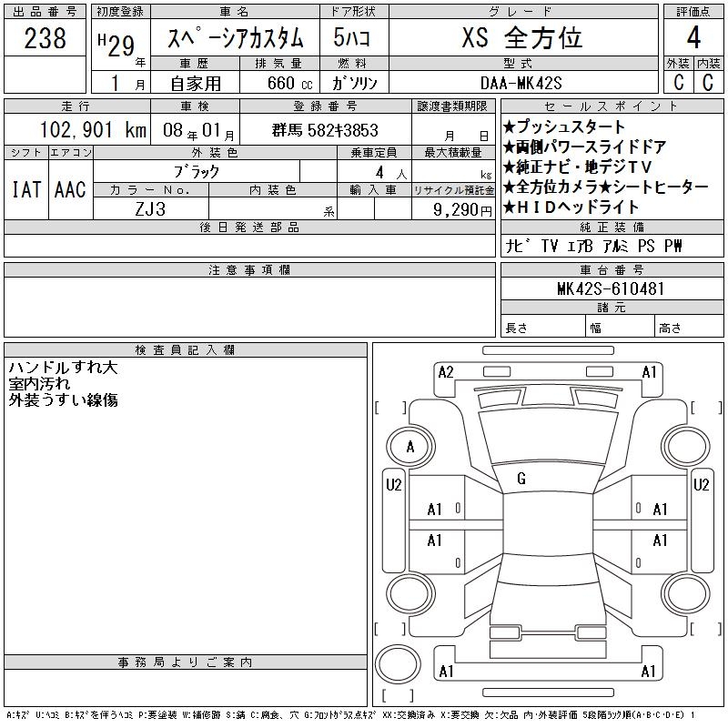Viewport: 728px width, 728px height.
Task: Click the color code ZJ3
Action: tap(151, 209)
